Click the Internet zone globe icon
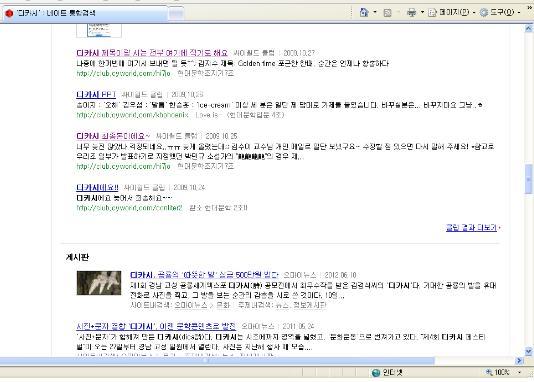 coord(376,373)
